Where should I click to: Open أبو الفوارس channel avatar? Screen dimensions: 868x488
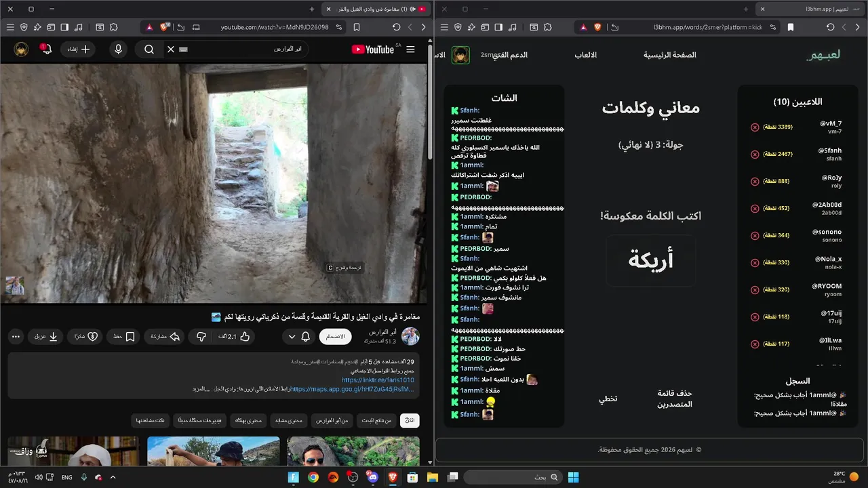click(x=410, y=336)
